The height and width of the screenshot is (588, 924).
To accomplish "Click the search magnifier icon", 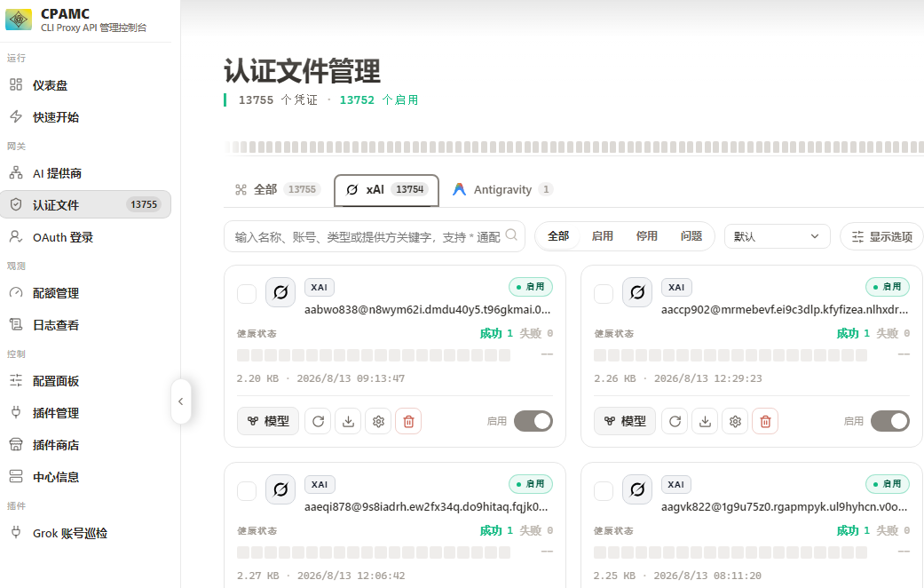I will 511,234.
